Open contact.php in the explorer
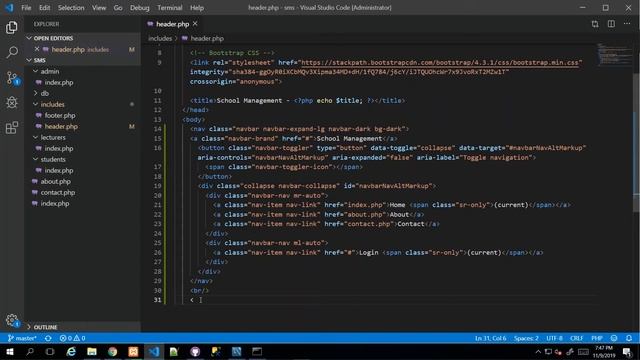This screenshot has height=360, width=640. point(58,192)
